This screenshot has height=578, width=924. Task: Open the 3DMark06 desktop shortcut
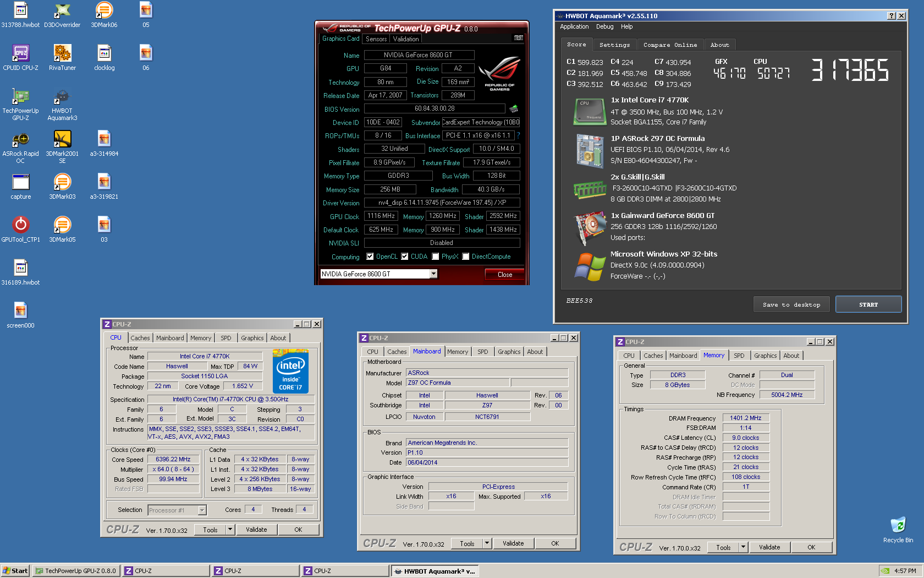tap(104, 15)
